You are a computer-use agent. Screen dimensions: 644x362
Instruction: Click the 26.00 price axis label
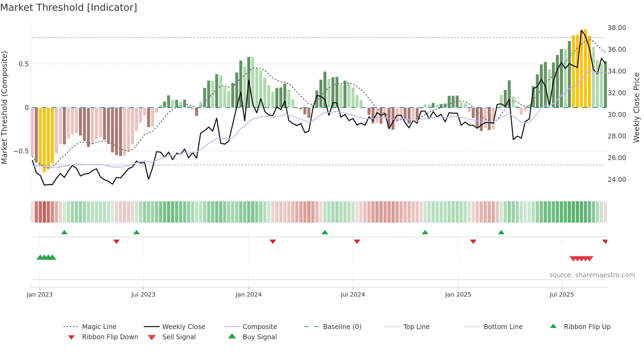617,158
